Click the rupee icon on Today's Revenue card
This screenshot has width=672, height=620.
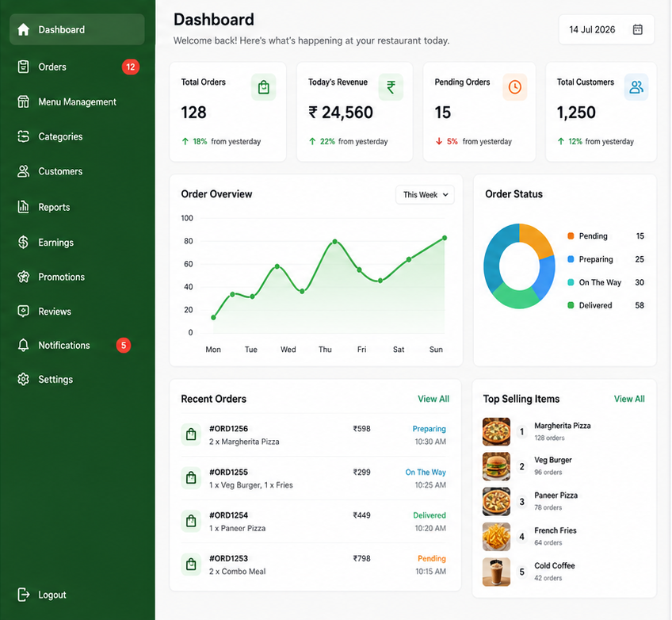(x=391, y=87)
